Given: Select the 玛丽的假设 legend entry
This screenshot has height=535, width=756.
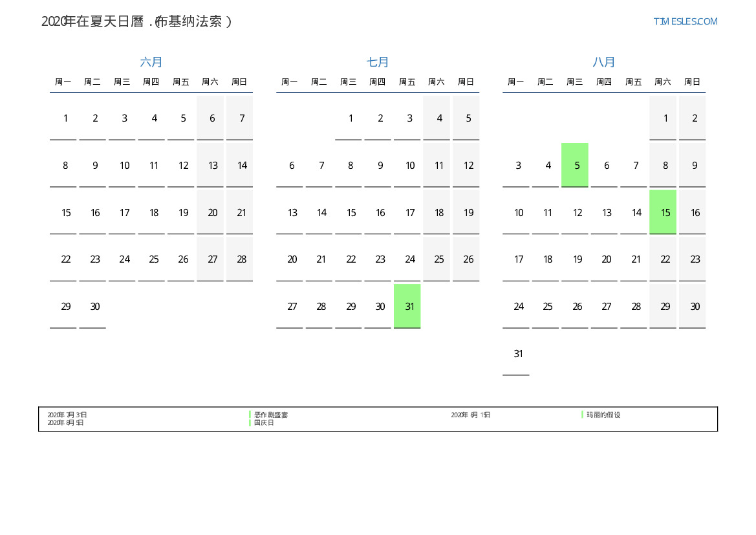Looking at the screenshot, I should 603,415.
